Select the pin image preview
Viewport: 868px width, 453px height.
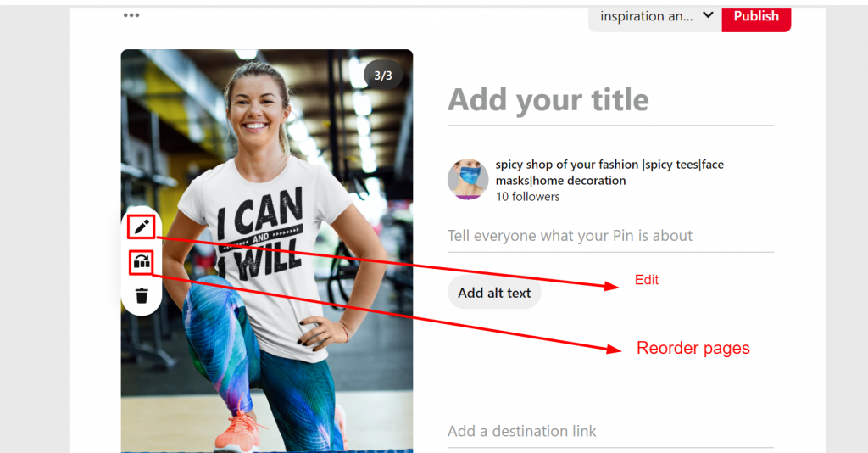[267, 251]
